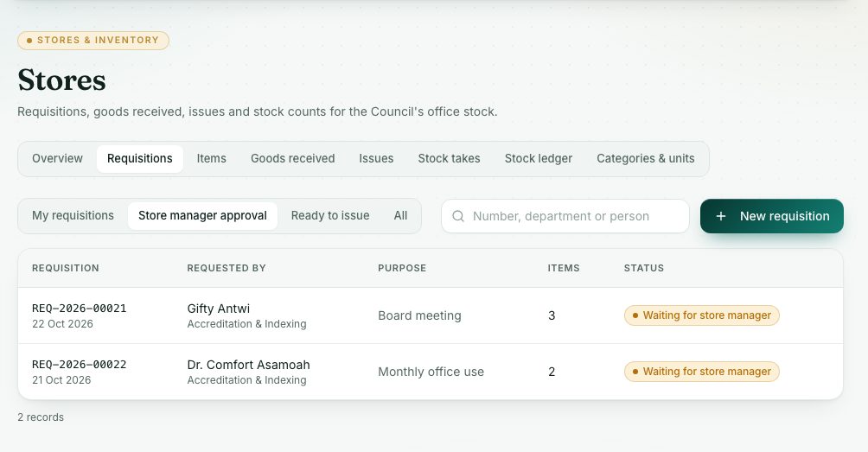
Task: Show All requisitions filter
Action: pyautogui.click(x=401, y=216)
